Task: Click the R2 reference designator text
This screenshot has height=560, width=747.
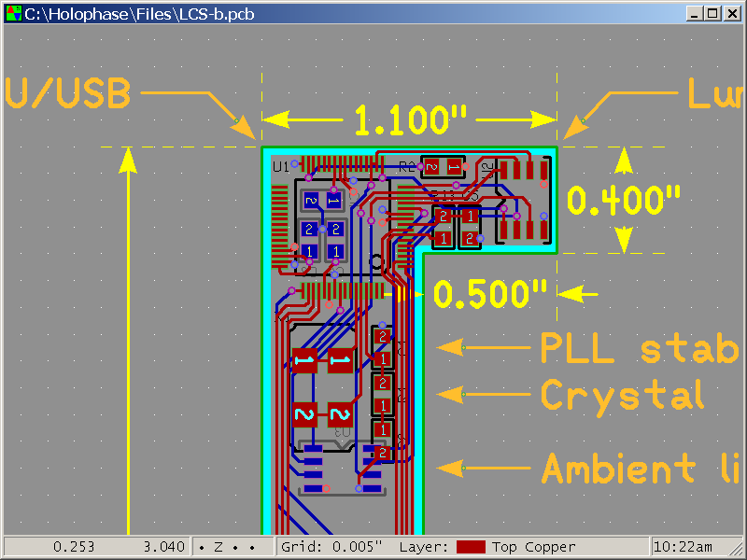Action: (406, 166)
